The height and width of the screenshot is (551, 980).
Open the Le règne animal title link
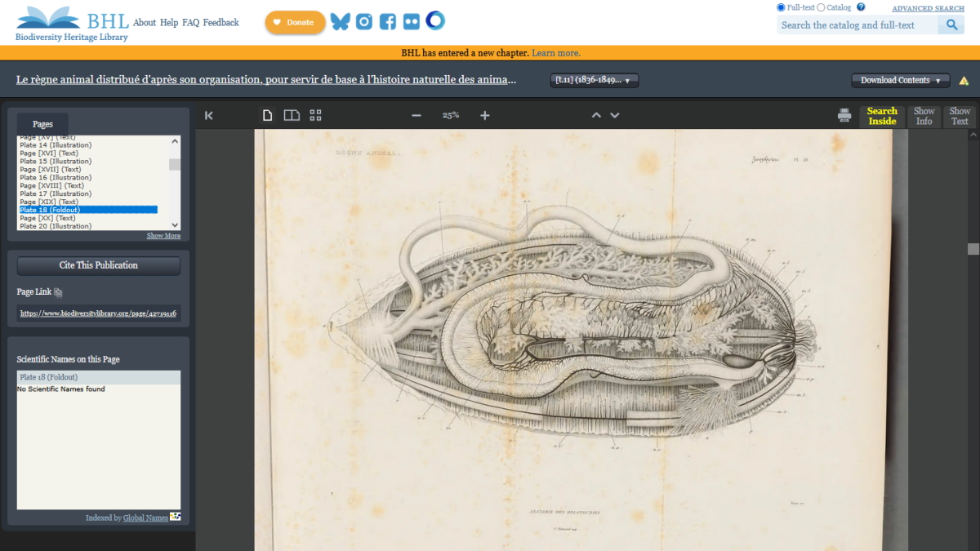(x=266, y=80)
